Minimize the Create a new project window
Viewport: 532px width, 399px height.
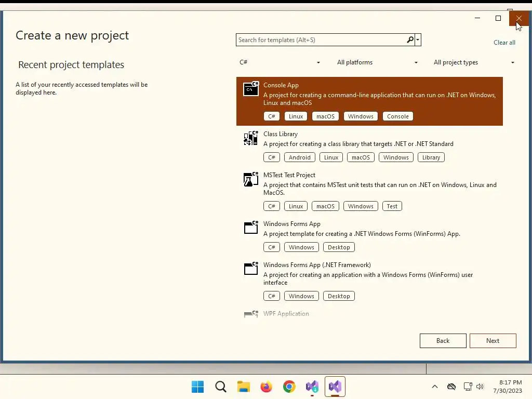477,18
